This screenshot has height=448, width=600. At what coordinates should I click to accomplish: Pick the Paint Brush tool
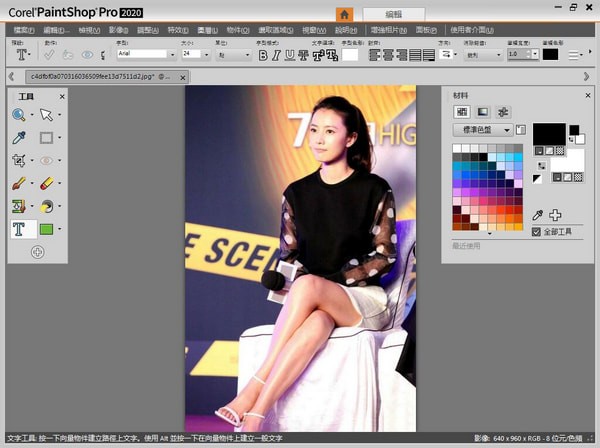click(18, 184)
